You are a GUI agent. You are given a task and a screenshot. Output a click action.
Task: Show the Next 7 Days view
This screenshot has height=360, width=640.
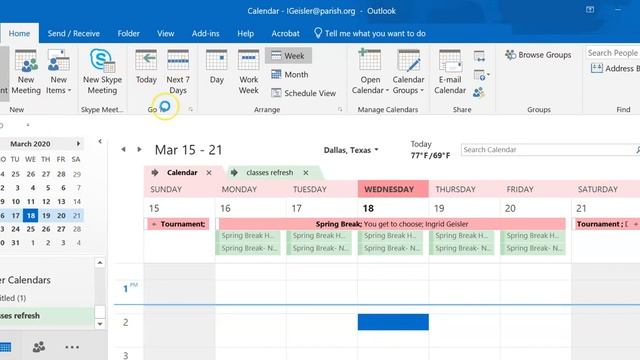coord(178,72)
